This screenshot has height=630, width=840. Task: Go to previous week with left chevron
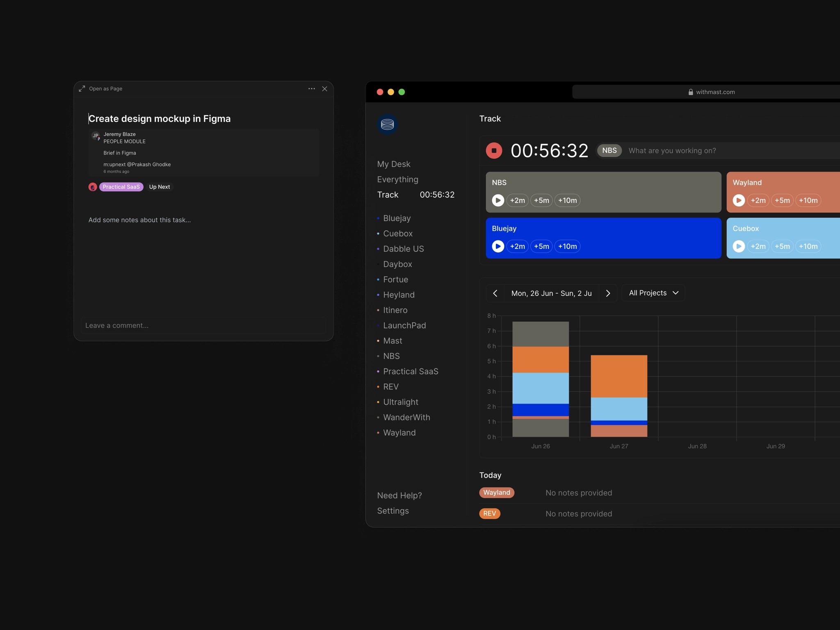tap(495, 293)
